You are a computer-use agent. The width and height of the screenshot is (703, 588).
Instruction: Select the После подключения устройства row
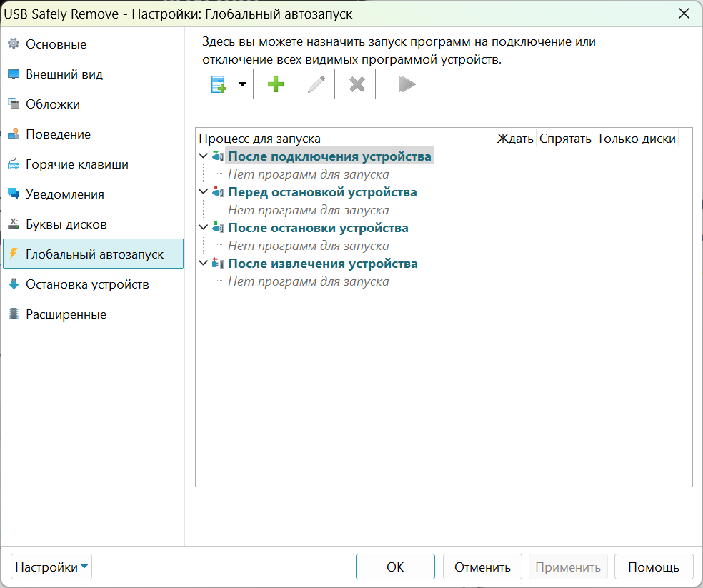(329, 156)
